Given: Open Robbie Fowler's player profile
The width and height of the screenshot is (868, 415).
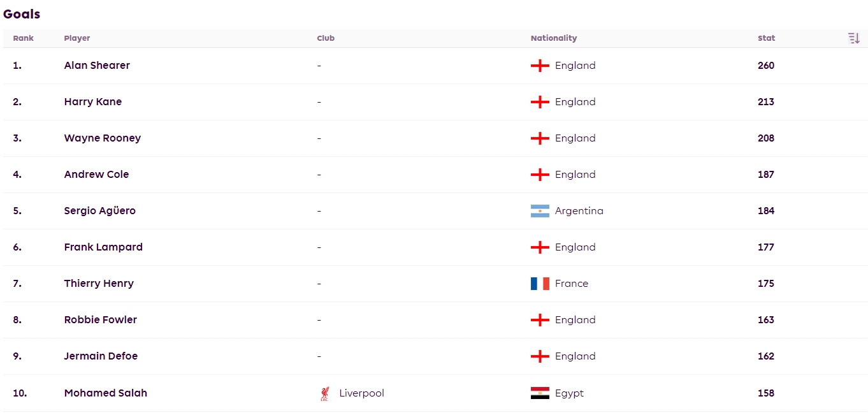Looking at the screenshot, I should [101, 320].
